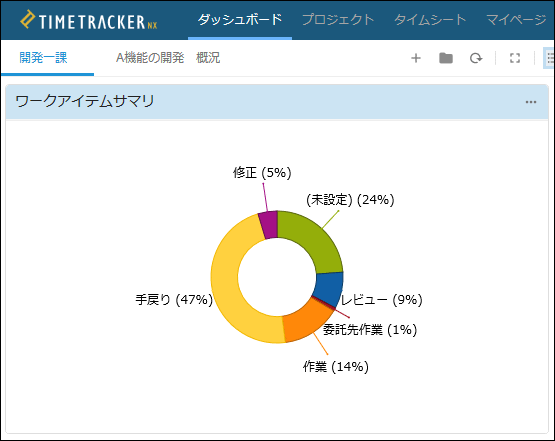Select the A機能の開発 概況 dashboard tab
The height and width of the screenshot is (441, 555).
point(168,58)
